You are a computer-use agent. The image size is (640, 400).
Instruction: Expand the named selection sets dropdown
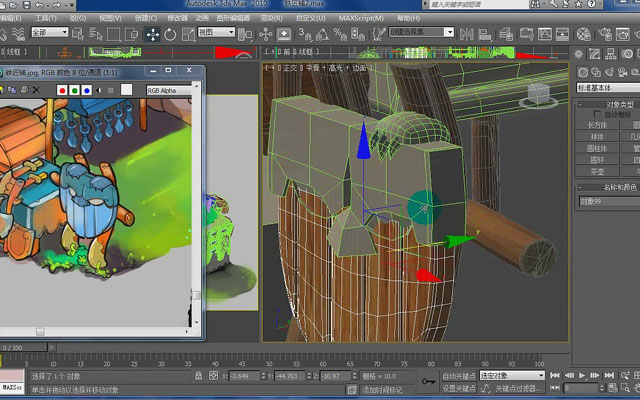[421, 32]
